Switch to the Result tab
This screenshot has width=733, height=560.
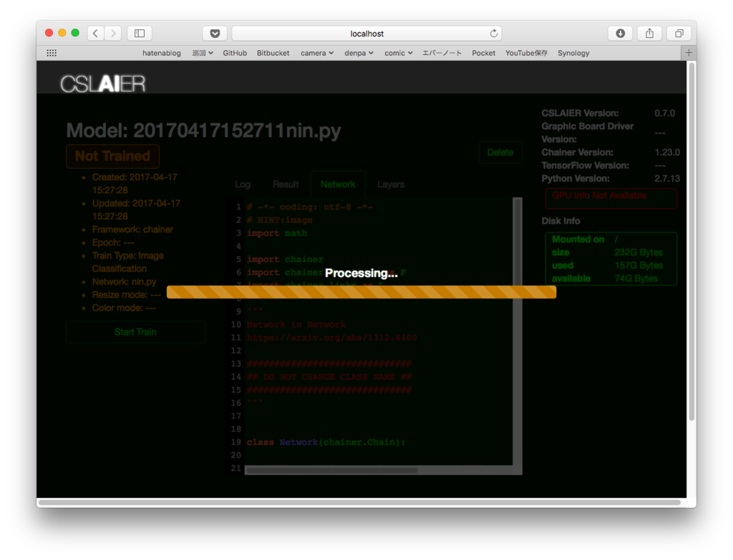[286, 185]
